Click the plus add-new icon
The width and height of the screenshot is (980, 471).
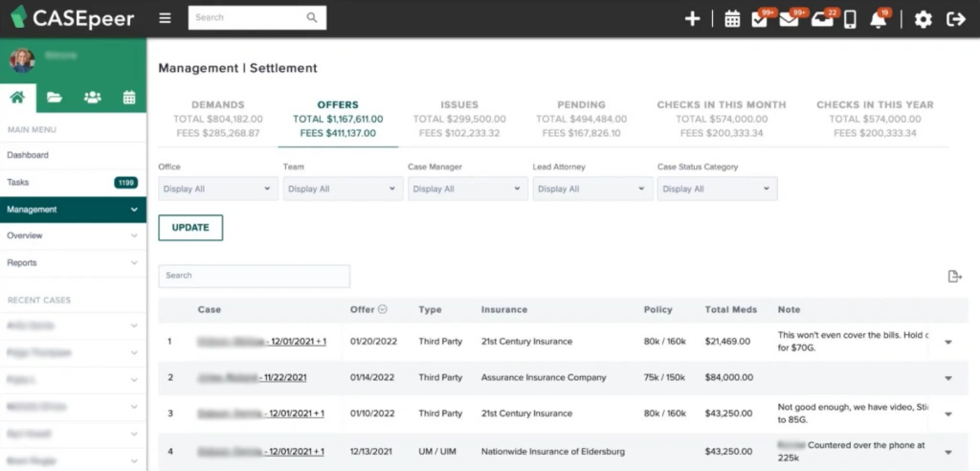(692, 19)
